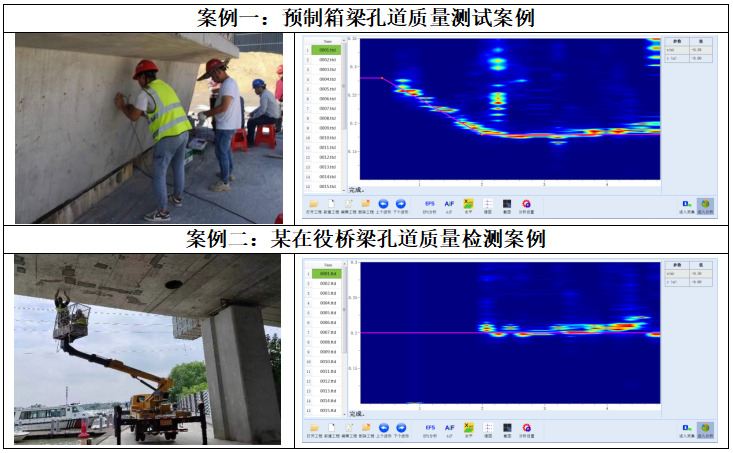
Task: Open spectrum (谱图) icon in case two toolbar
Action: 487,428
